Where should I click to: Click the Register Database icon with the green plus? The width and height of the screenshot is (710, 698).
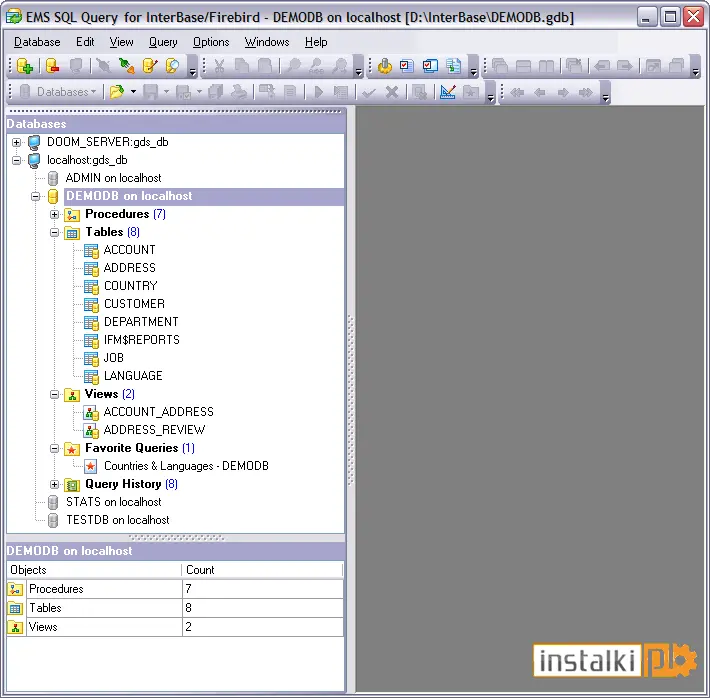[x=25, y=66]
